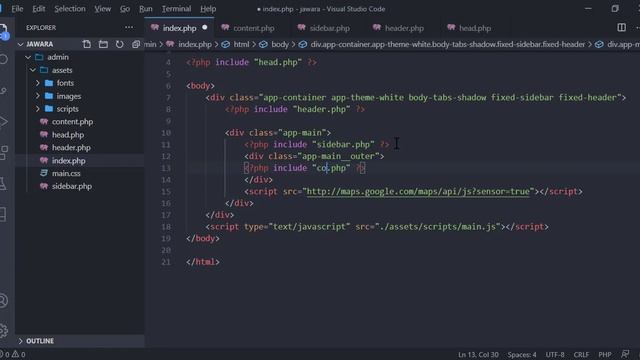The height and width of the screenshot is (360, 640).
Task: Open Search view in activity bar
Action: pos(3,60)
